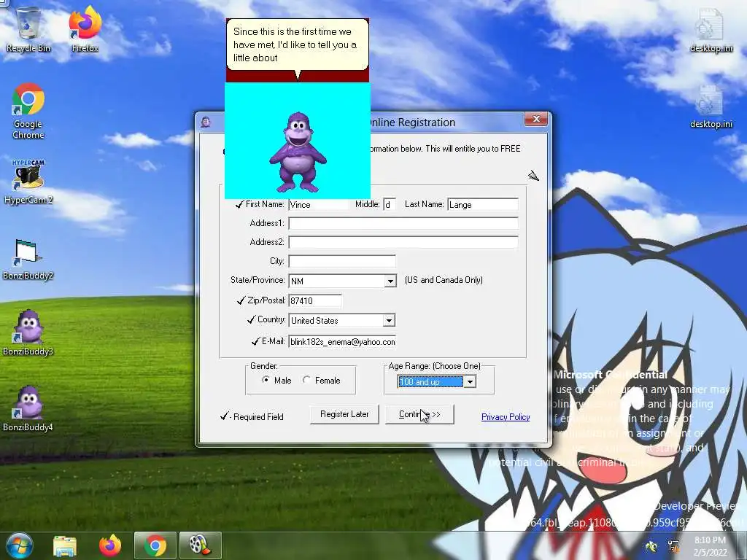Open Google Chrome desktop shortcut
This screenshot has width=747, height=560.
28,111
